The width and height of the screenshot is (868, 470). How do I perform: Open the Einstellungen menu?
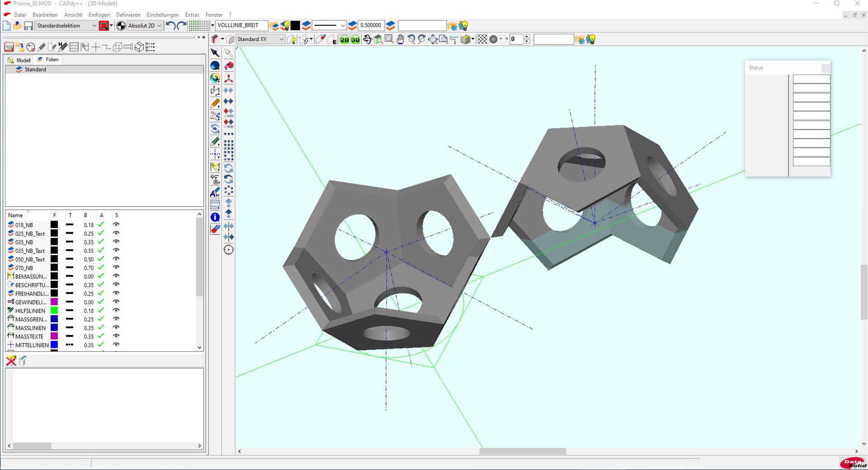(x=163, y=14)
